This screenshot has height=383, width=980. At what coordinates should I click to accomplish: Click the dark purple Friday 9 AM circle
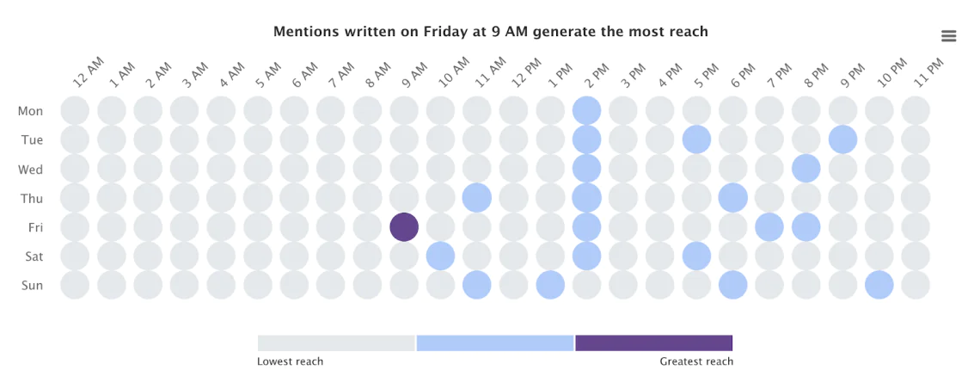[x=404, y=227]
